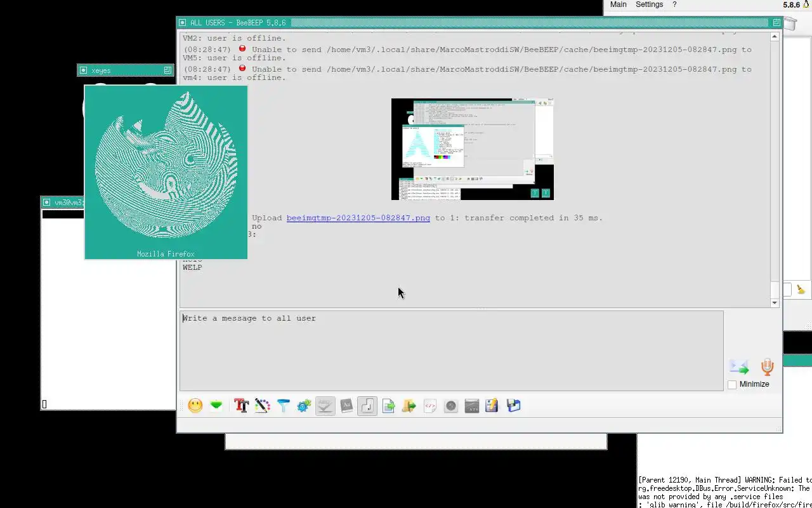Click the xeyes window title bar
The image size is (812, 508).
point(125,70)
